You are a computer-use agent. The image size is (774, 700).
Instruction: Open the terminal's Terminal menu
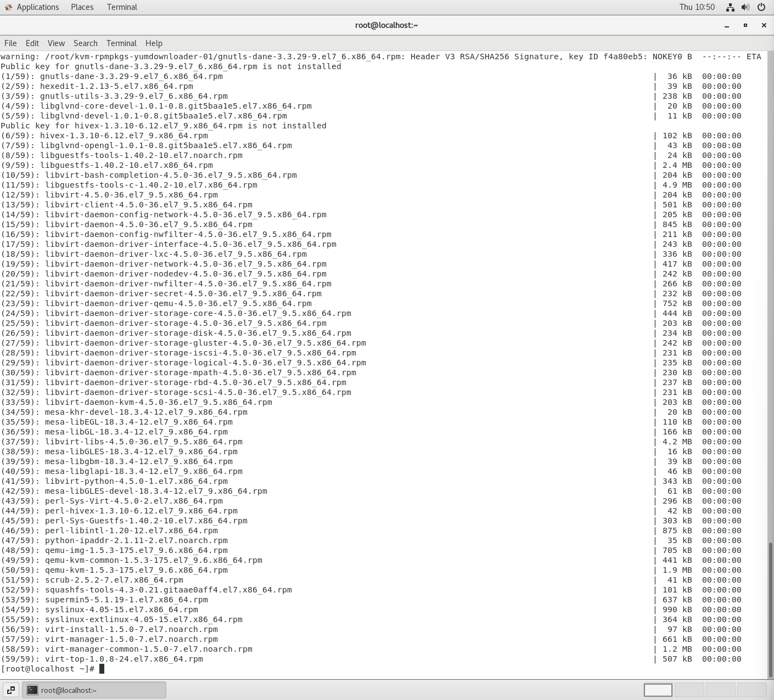(x=121, y=43)
